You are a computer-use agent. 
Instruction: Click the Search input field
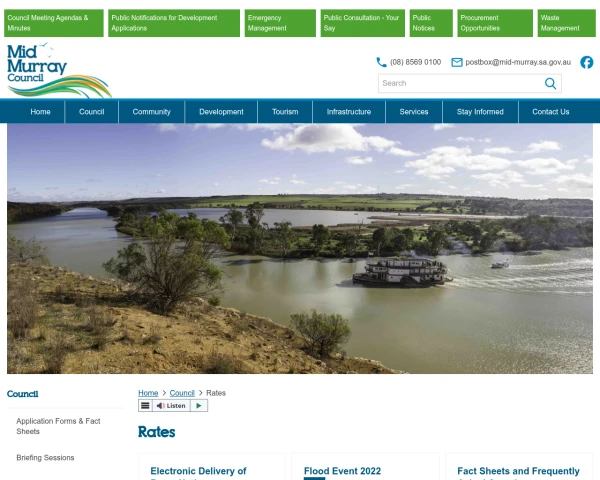tap(461, 83)
